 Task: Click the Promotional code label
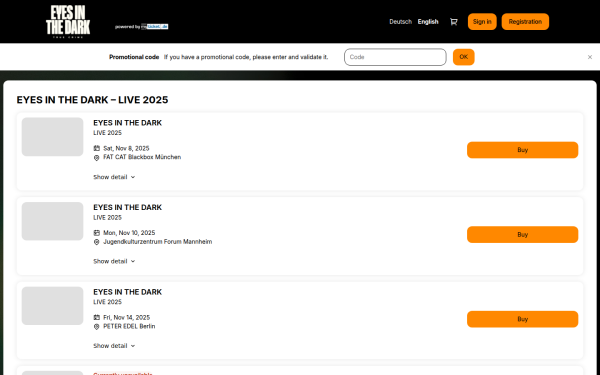(134, 57)
